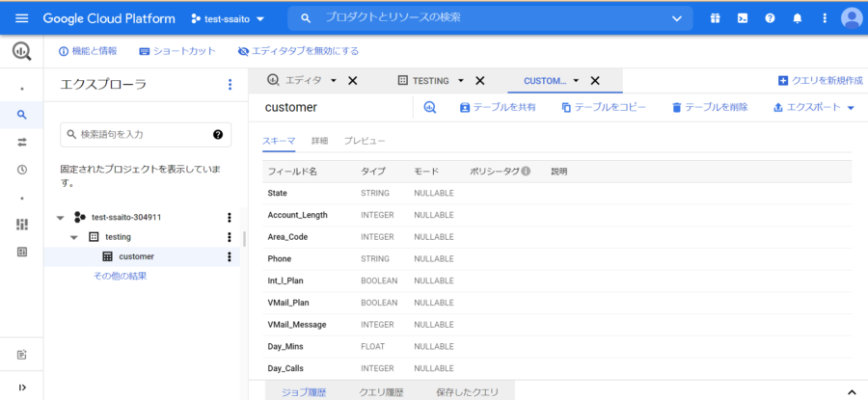Open the main navigation hamburger menu
This screenshot has height=400, width=868.
pyautogui.click(x=21, y=18)
